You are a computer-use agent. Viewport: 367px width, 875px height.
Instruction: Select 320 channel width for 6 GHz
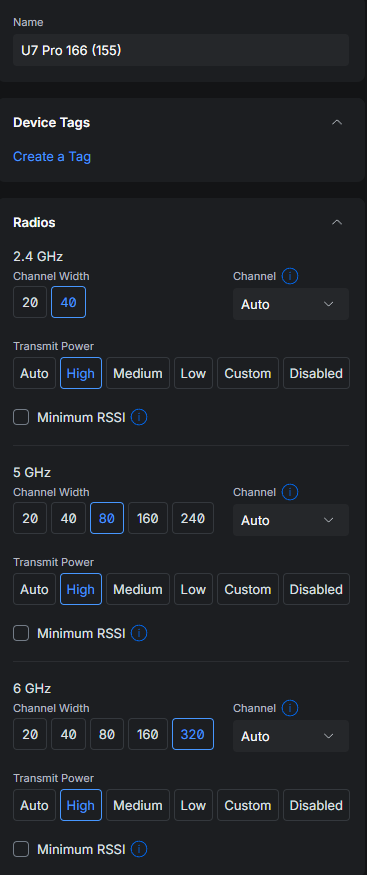[x=193, y=734]
